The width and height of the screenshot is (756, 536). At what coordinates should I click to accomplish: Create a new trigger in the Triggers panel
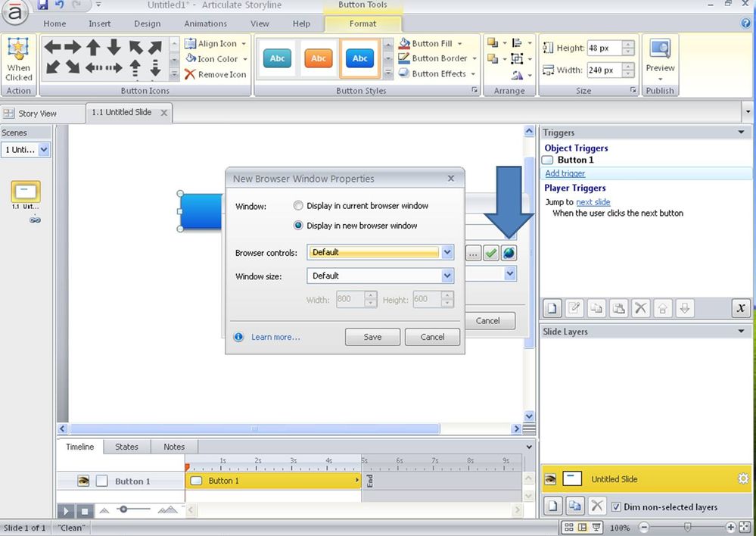pyautogui.click(x=552, y=308)
